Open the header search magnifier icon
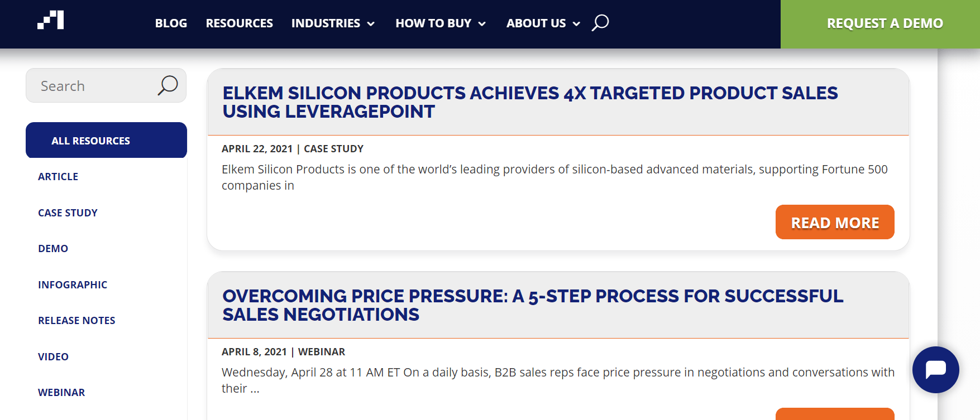 (x=600, y=23)
